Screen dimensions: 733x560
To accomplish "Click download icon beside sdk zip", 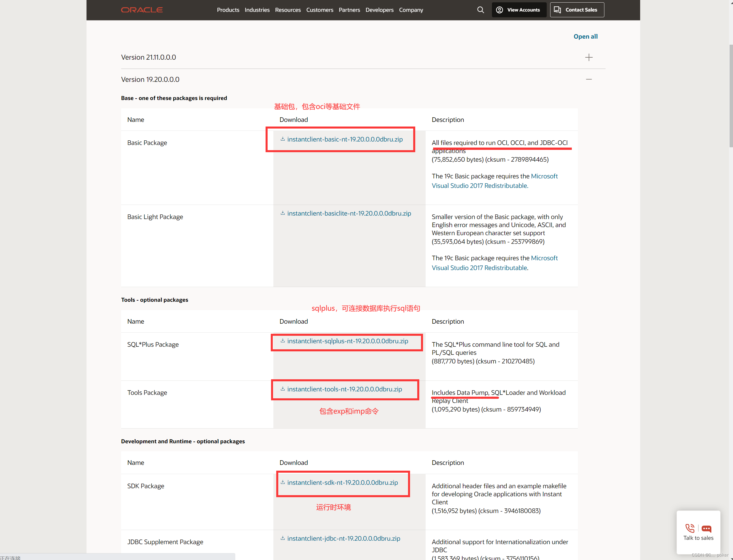I will point(283,482).
